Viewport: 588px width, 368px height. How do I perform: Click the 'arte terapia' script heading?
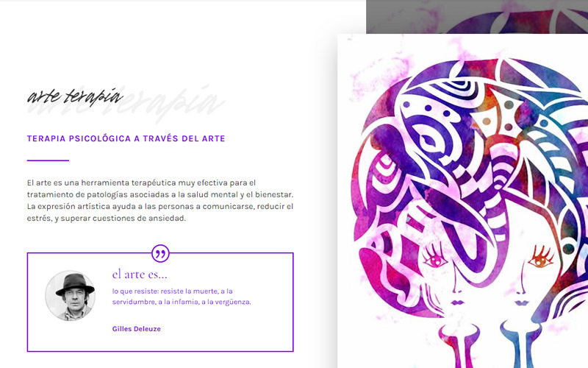(x=75, y=96)
